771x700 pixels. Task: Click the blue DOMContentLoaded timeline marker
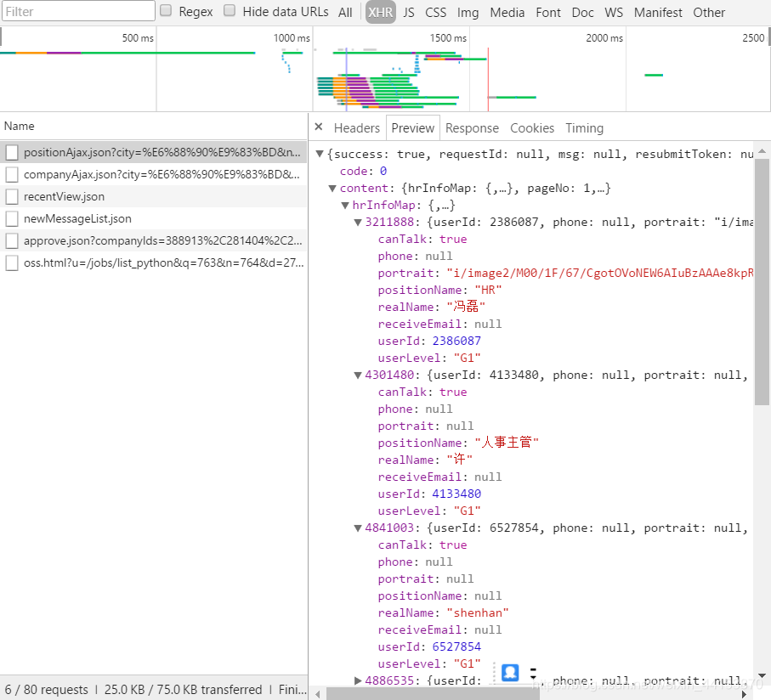(x=346, y=80)
